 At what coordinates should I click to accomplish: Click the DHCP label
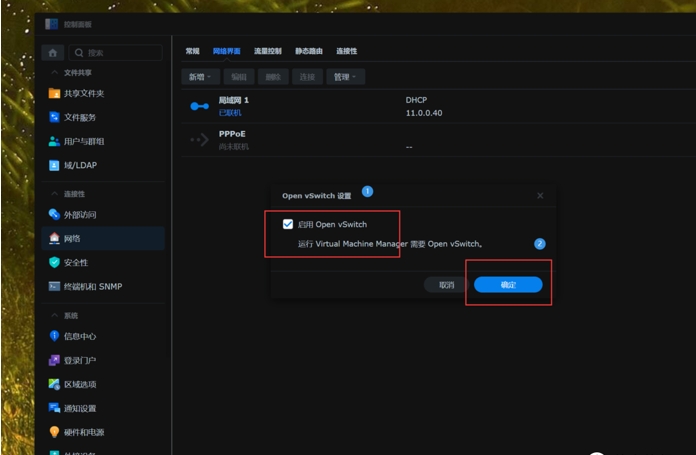tap(416, 100)
